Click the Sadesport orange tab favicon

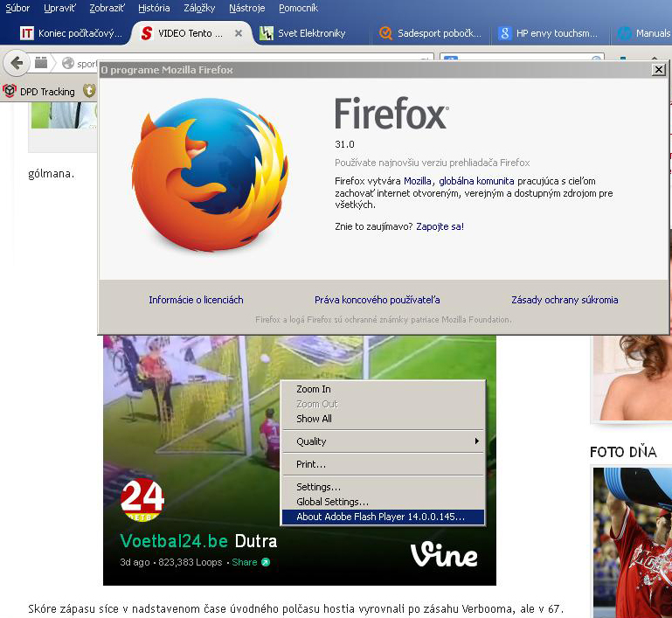(385, 33)
